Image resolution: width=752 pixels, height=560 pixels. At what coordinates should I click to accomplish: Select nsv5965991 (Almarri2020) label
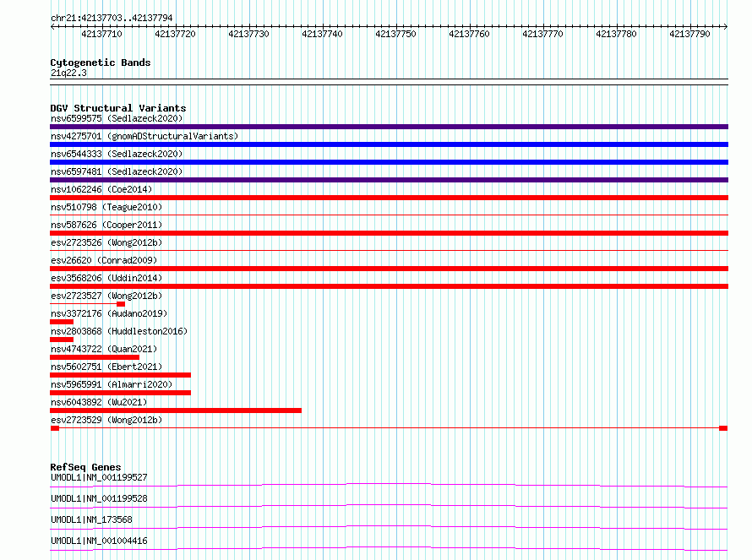[112, 384]
